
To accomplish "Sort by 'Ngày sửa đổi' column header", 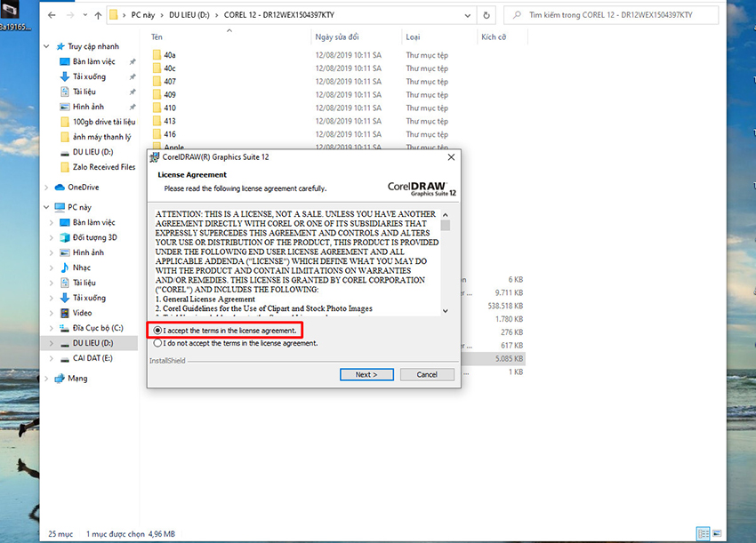I will [x=337, y=36].
